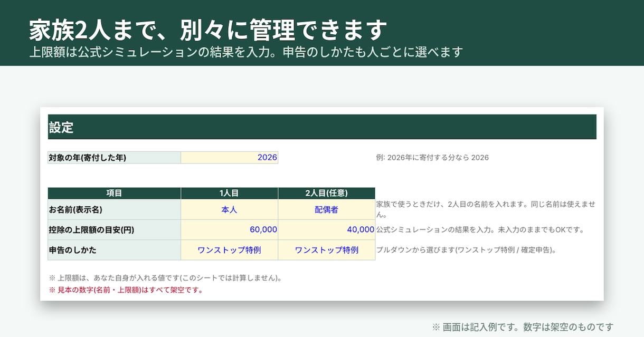Click the 2人目(任意) column header
644x337 pixels.
click(327, 193)
